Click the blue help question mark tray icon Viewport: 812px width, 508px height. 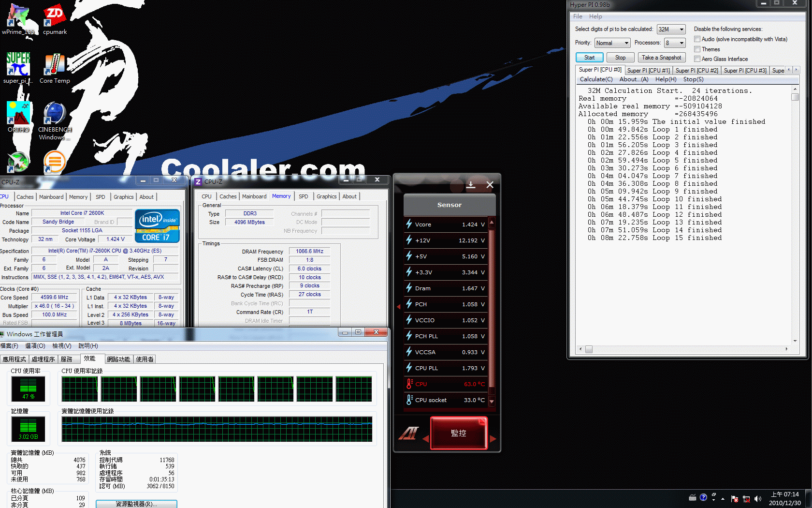tap(703, 497)
